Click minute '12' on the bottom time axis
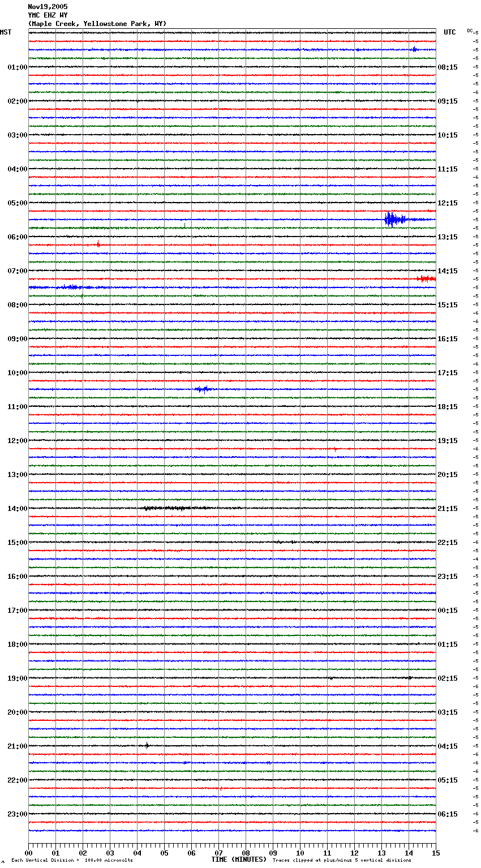481x868 pixels. pyautogui.click(x=354, y=853)
